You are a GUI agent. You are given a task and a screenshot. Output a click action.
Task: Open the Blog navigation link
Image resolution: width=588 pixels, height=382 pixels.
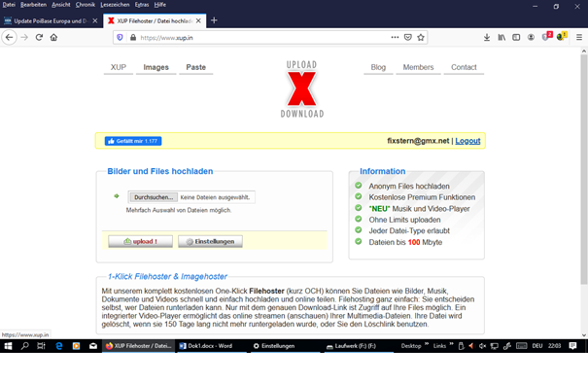point(378,67)
